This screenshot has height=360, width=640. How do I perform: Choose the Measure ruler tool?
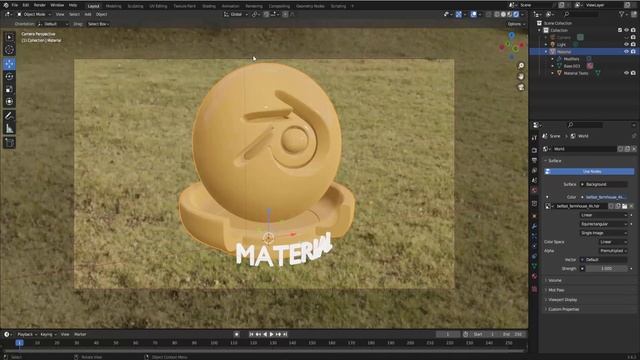click(9, 129)
